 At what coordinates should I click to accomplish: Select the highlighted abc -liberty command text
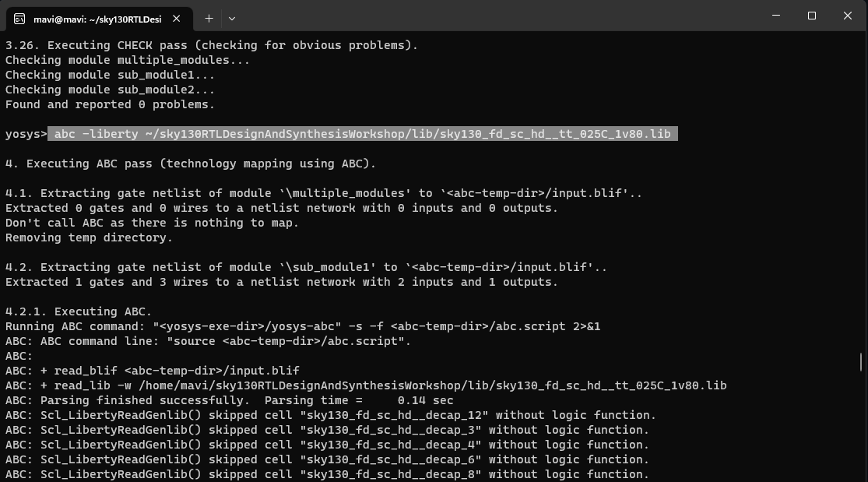(x=362, y=133)
